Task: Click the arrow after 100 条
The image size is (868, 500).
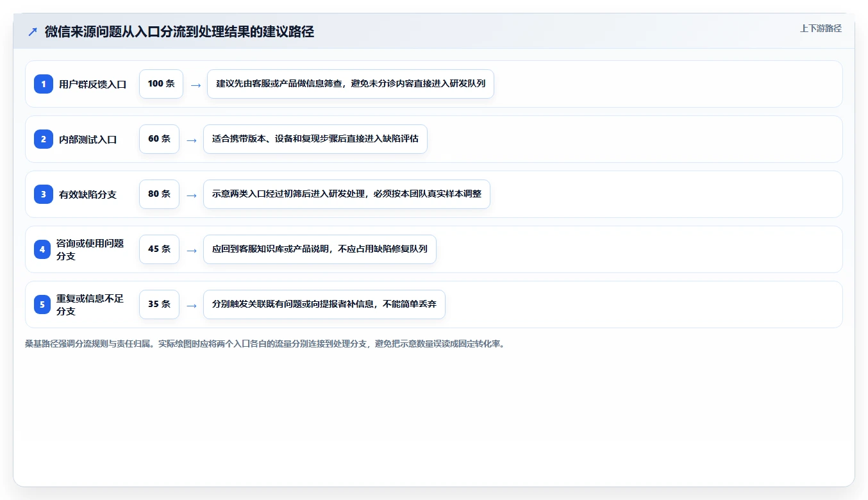Action: tap(196, 85)
